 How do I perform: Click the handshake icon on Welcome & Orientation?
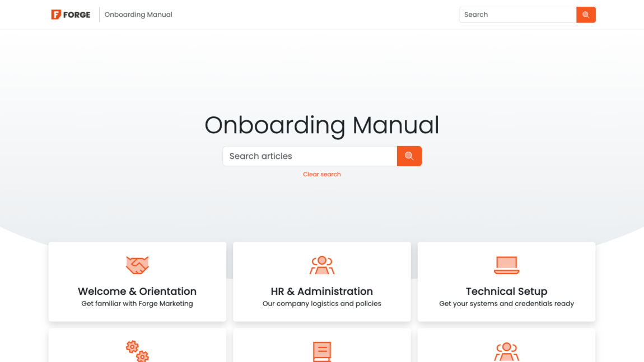tap(137, 265)
